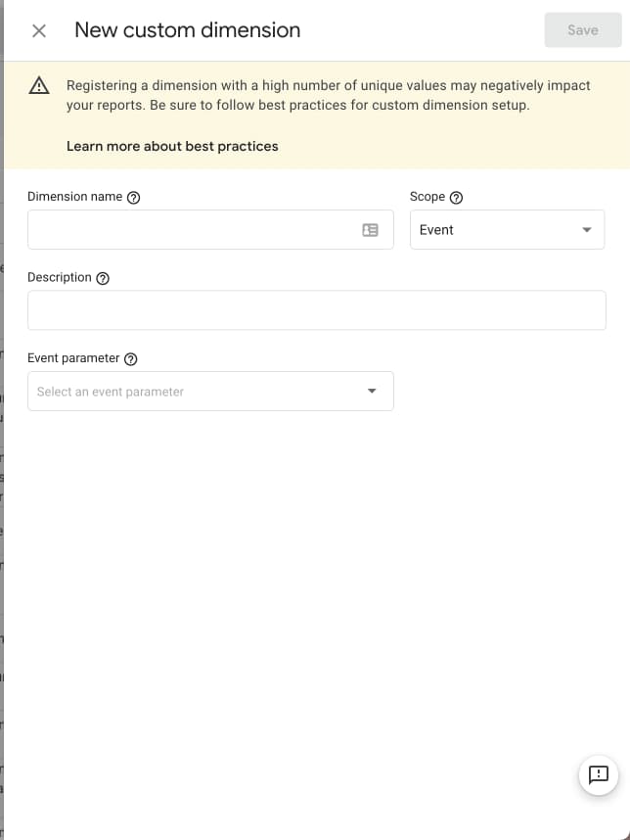This screenshot has height=840, width=630.
Task: Open Learn more about best practices
Action: (172, 146)
